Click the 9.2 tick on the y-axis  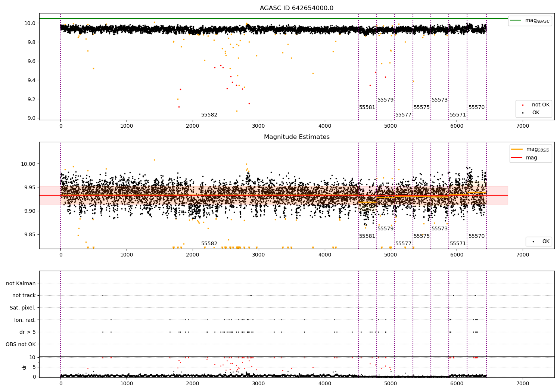pyautogui.click(x=31, y=99)
